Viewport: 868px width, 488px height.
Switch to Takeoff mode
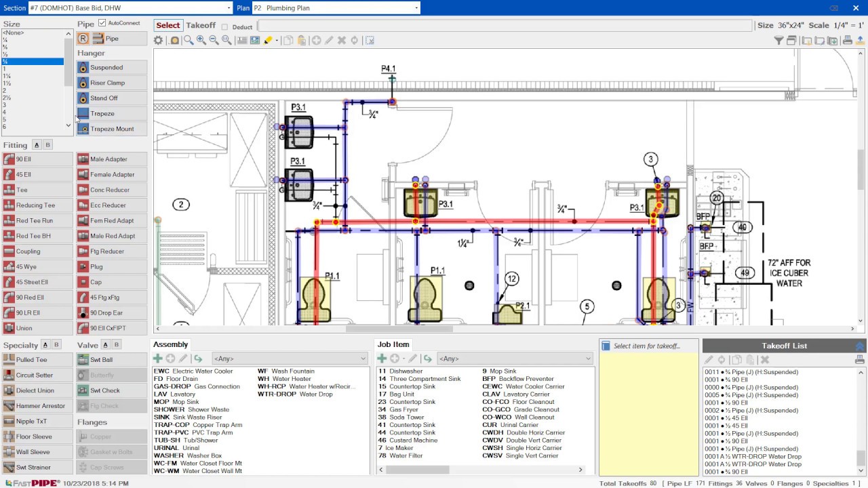tap(201, 26)
